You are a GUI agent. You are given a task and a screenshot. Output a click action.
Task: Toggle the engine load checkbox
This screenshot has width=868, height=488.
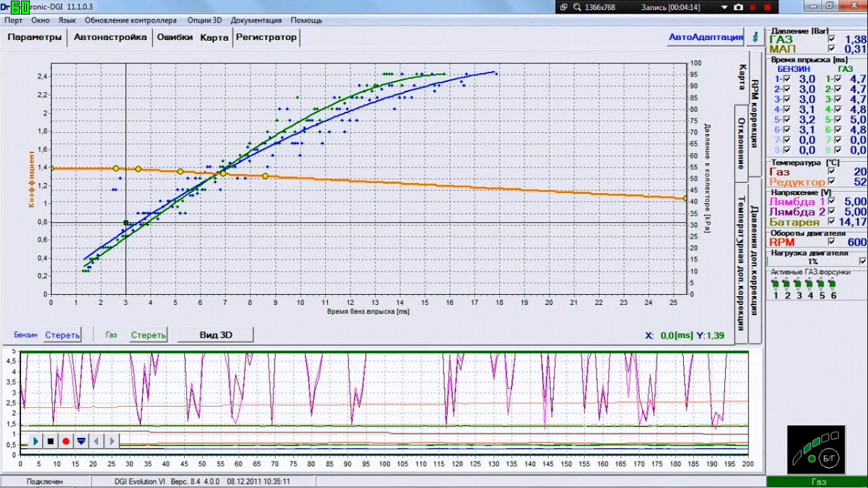(x=862, y=261)
